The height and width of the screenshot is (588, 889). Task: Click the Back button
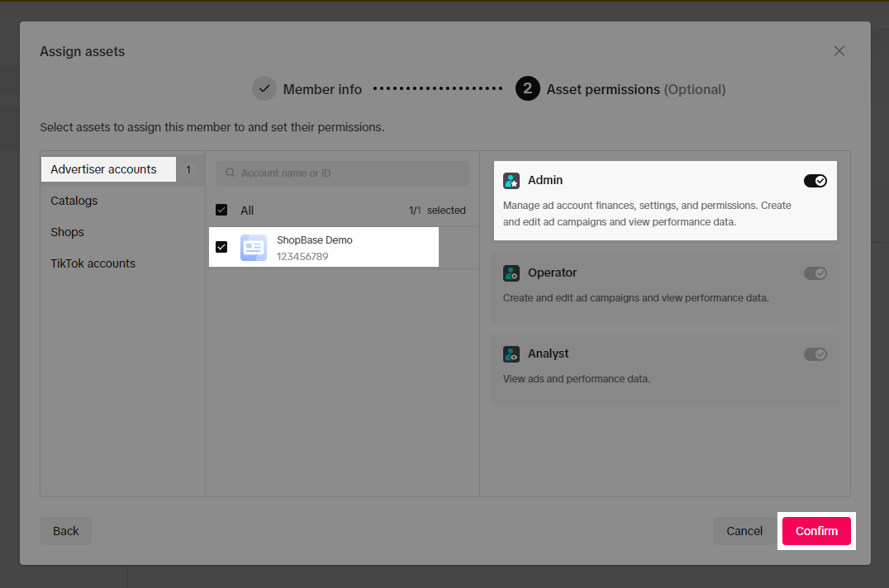(66, 531)
